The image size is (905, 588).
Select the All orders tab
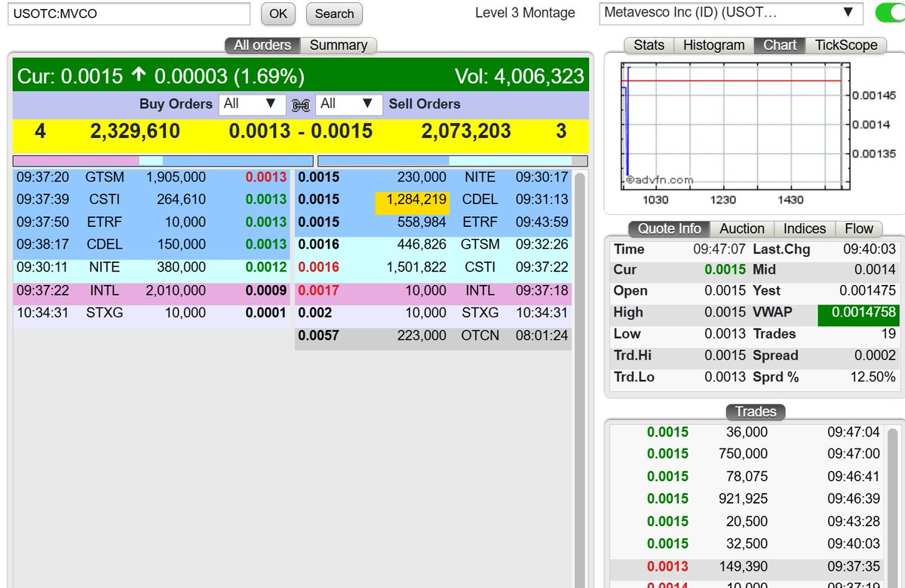pyautogui.click(x=262, y=45)
